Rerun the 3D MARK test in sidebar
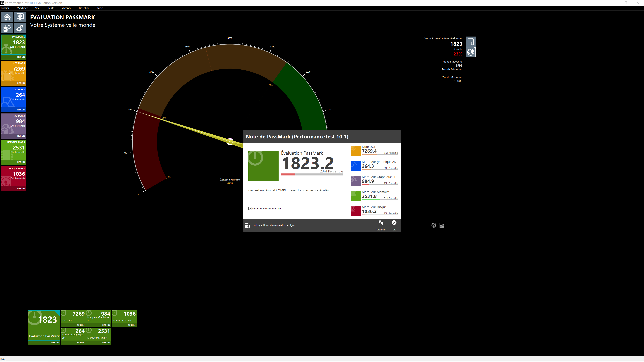The height and width of the screenshot is (362, 644). [21, 136]
